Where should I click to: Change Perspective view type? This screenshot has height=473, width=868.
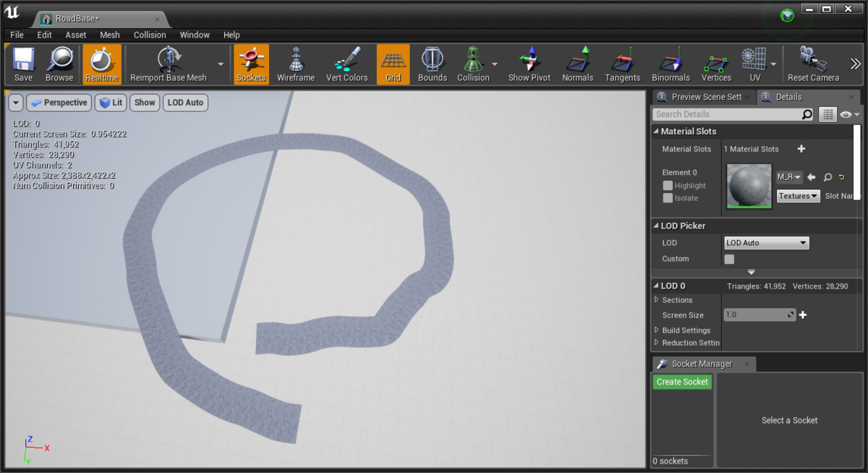tap(59, 103)
